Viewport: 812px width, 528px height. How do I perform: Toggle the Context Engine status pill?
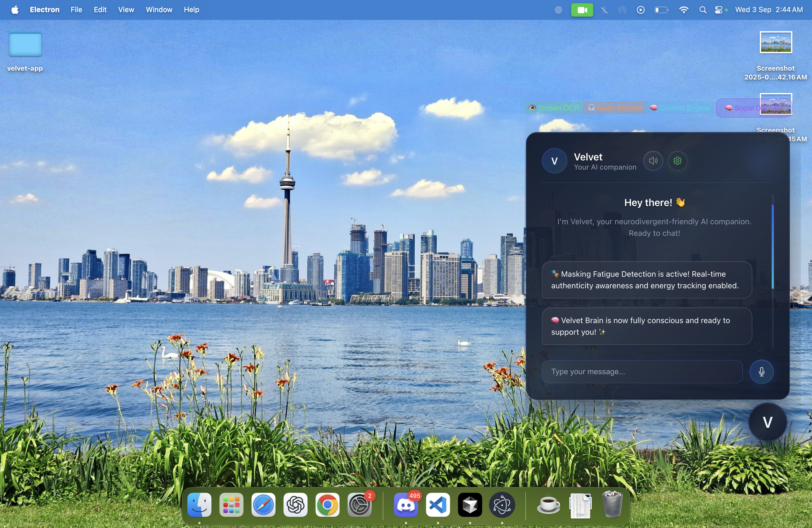680,108
